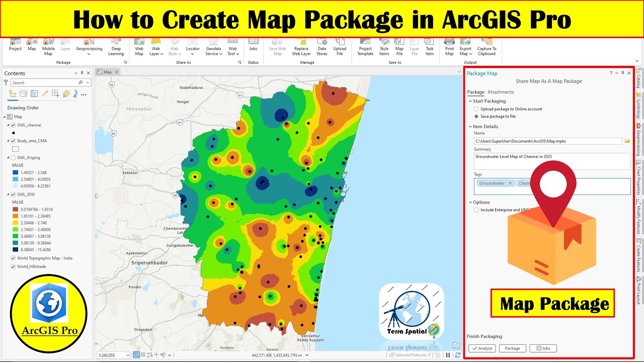This screenshot has height=362, width=644.
Task: Click the Upload File button
Action: tap(340, 47)
